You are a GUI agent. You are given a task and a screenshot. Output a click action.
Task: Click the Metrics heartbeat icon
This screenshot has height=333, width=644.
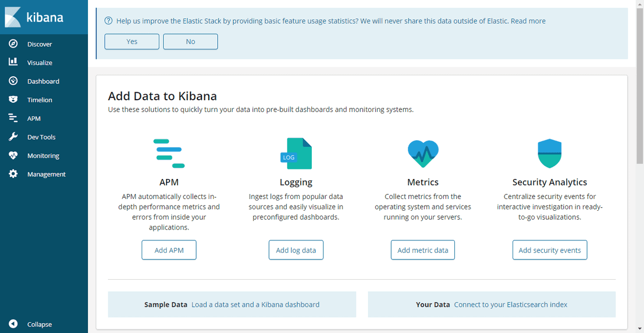(423, 153)
